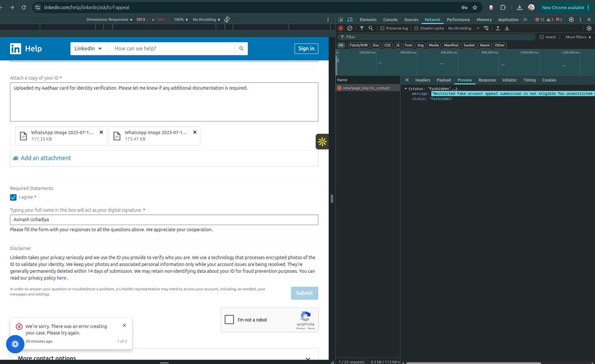Screen dimensions: 595x364
Task: Click the Submit button
Action: (x=304, y=293)
